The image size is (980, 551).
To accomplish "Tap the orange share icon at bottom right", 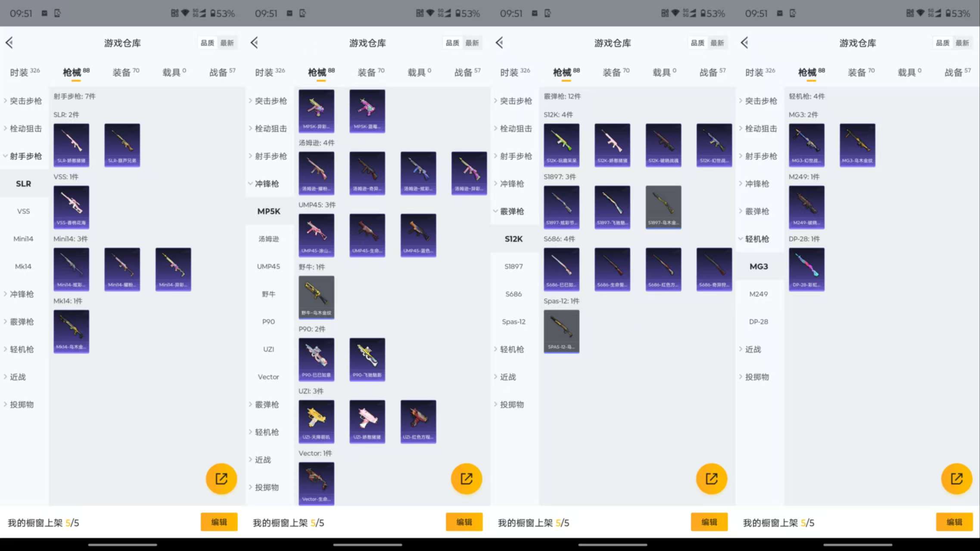I will pyautogui.click(x=957, y=479).
